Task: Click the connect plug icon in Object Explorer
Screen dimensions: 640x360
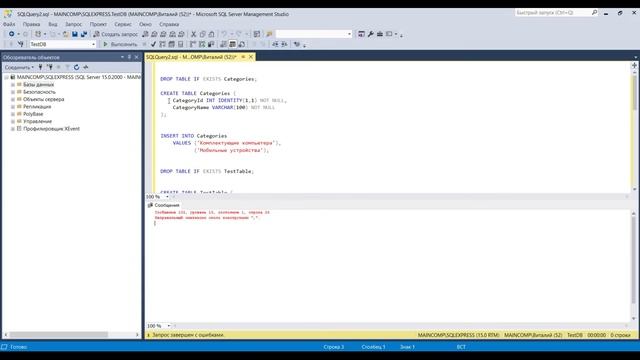Action: pyautogui.click(x=40, y=67)
